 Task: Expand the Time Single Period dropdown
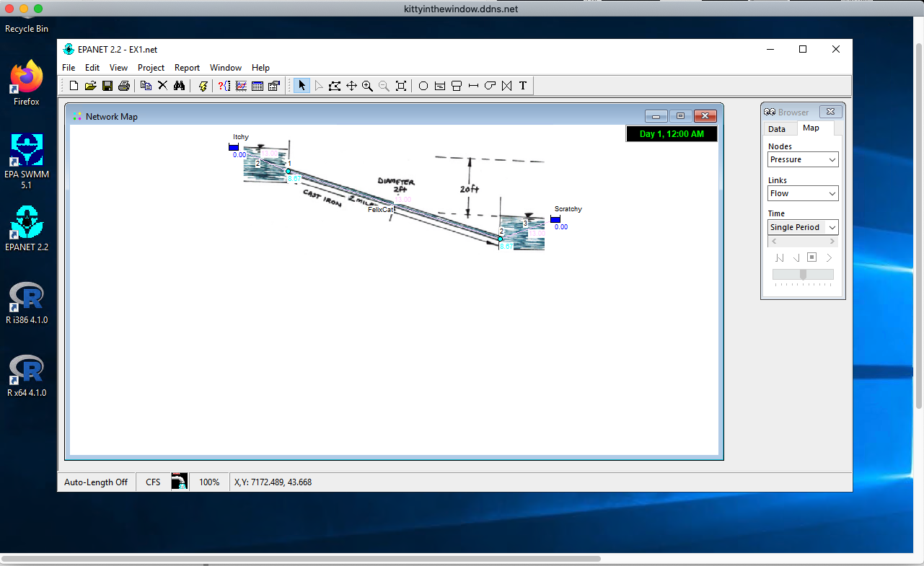coord(832,227)
